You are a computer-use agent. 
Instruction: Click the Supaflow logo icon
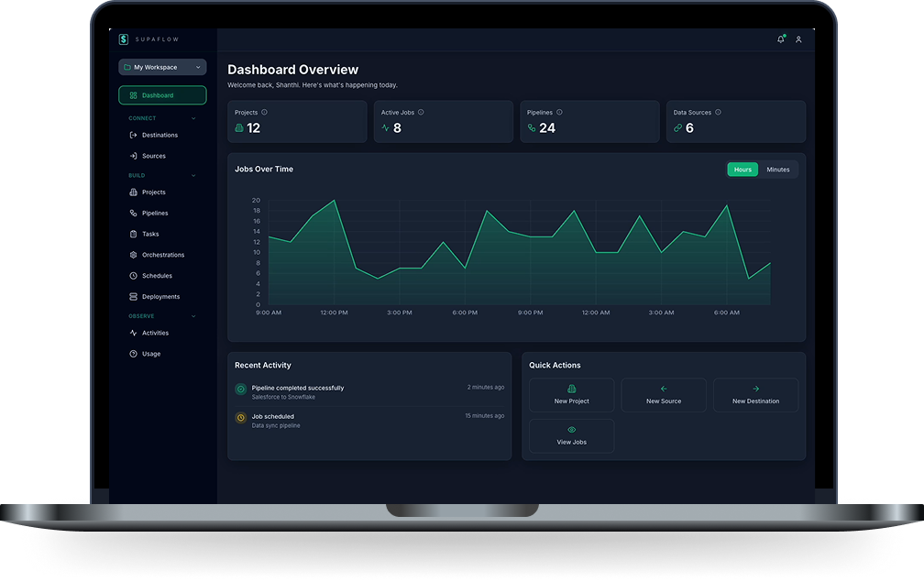123,39
